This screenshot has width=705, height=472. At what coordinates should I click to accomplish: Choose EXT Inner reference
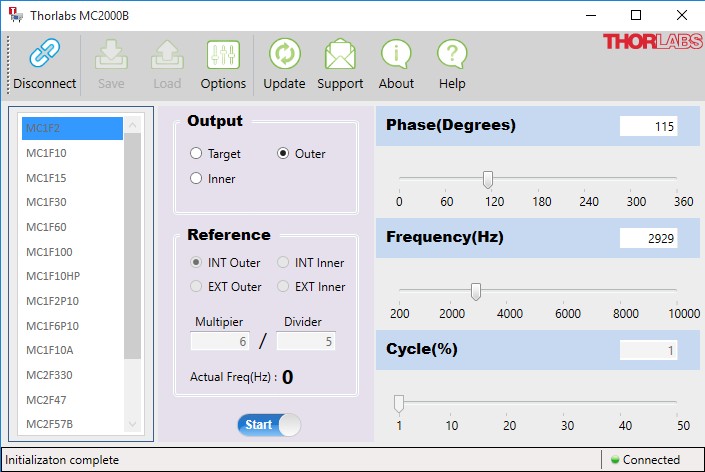pos(283,286)
